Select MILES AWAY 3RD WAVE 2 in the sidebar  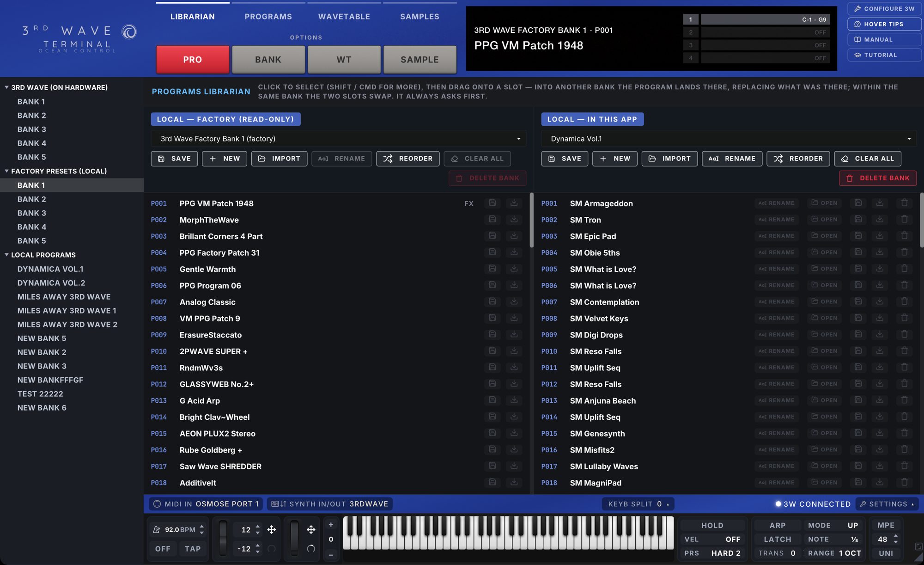click(x=67, y=325)
